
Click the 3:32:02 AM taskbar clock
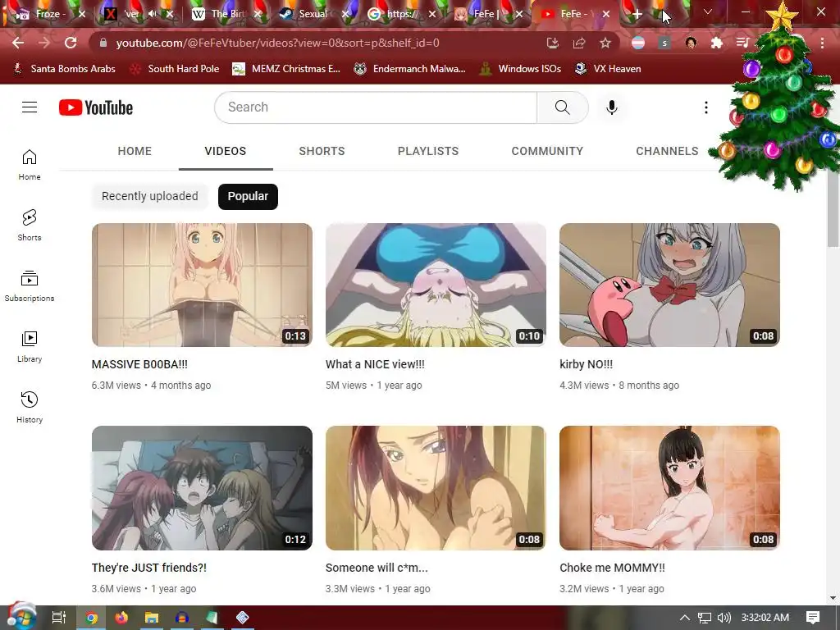765,618
